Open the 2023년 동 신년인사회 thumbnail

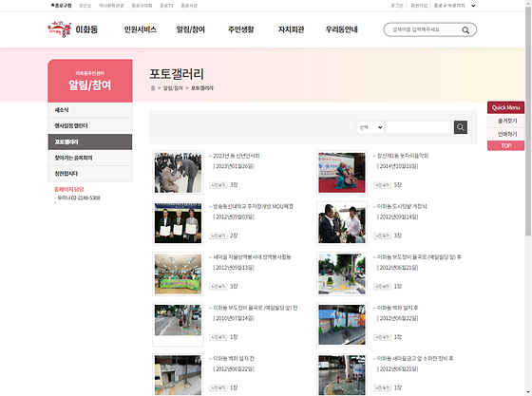[178, 173]
